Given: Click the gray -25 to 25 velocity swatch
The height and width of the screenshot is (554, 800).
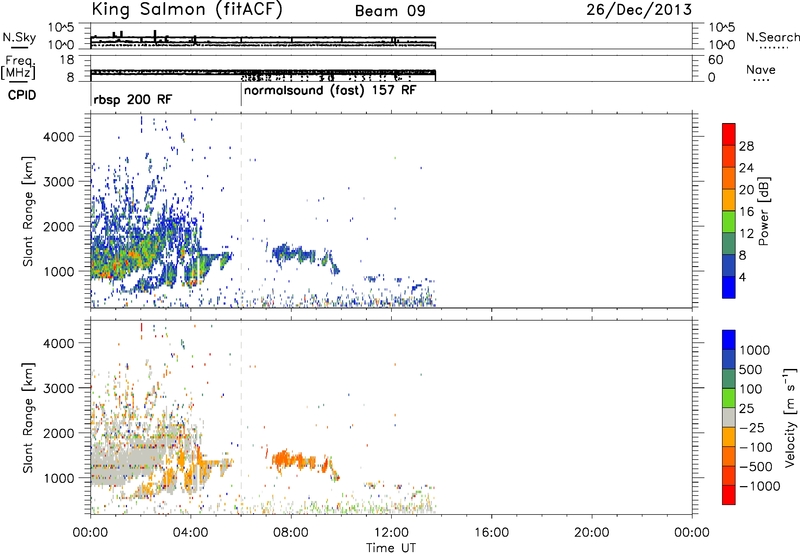Looking at the screenshot, I should pyautogui.click(x=729, y=417).
